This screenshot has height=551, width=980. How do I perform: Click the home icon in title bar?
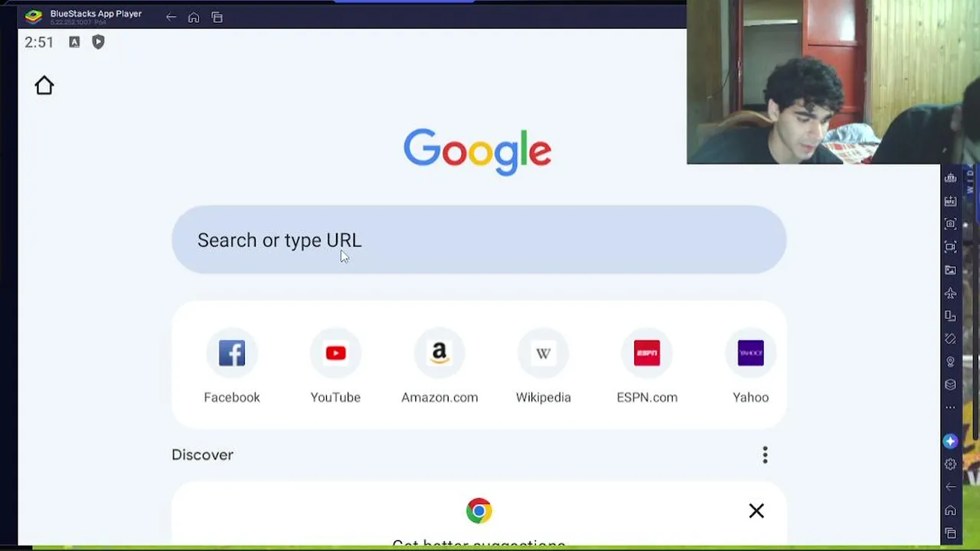(194, 17)
